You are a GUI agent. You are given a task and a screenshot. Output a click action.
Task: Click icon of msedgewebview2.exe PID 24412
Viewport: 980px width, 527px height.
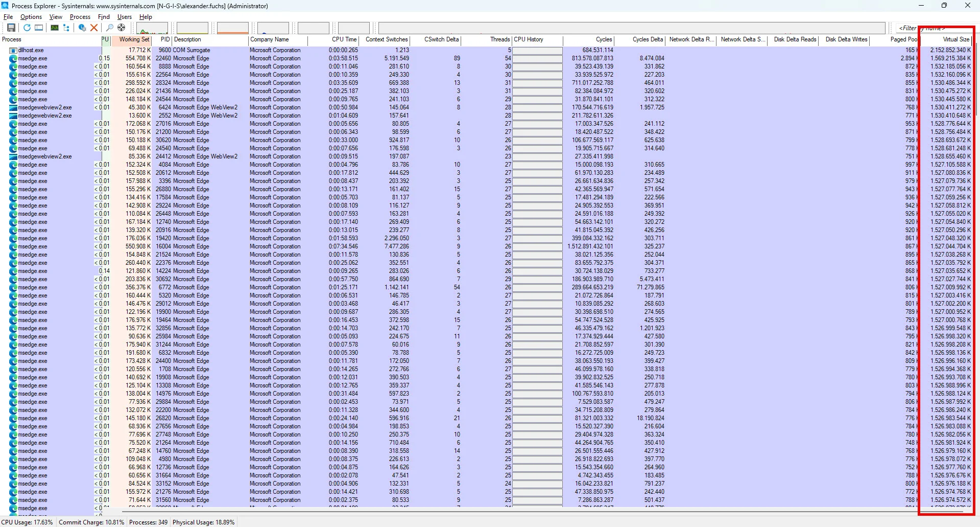[13, 156]
